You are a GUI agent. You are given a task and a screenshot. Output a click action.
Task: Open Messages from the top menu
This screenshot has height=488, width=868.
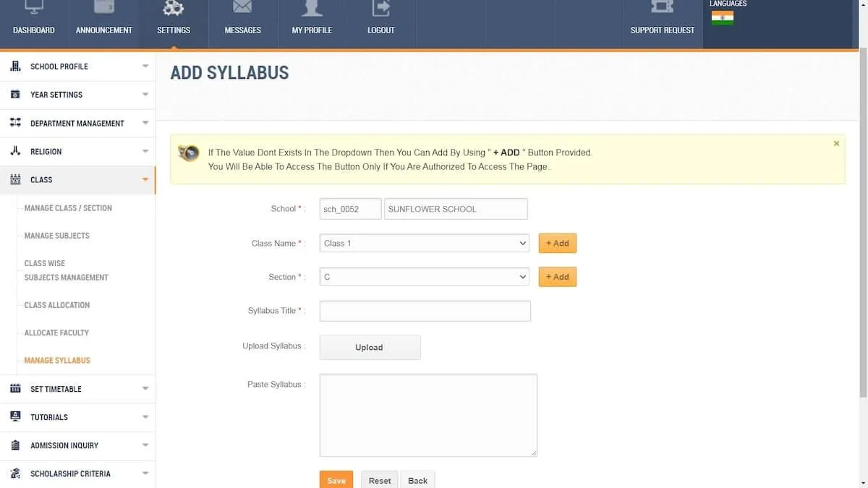[x=242, y=30]
